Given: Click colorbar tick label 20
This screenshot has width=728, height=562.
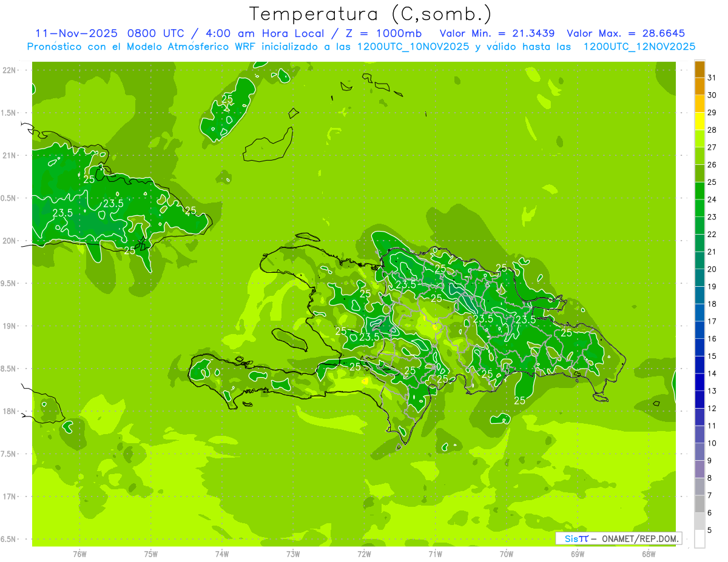Looking at the screenshot, I should pyautogui.click(x=712, y=269).
